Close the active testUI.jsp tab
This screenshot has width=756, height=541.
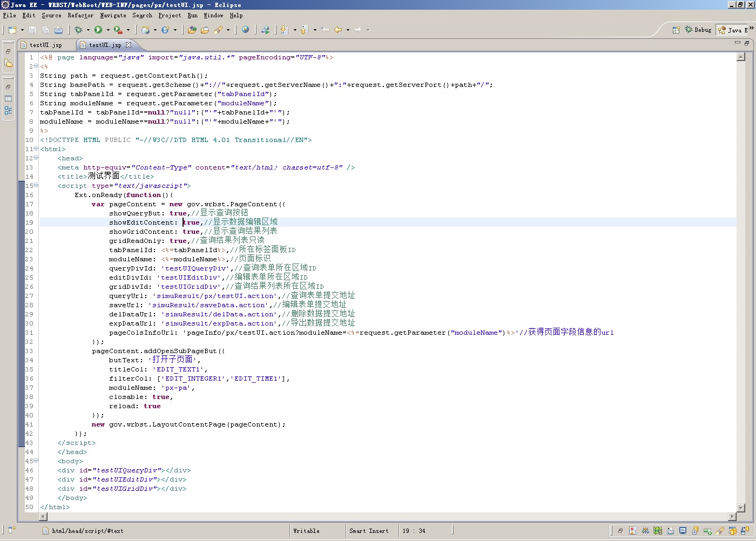(x=129, y=45)
